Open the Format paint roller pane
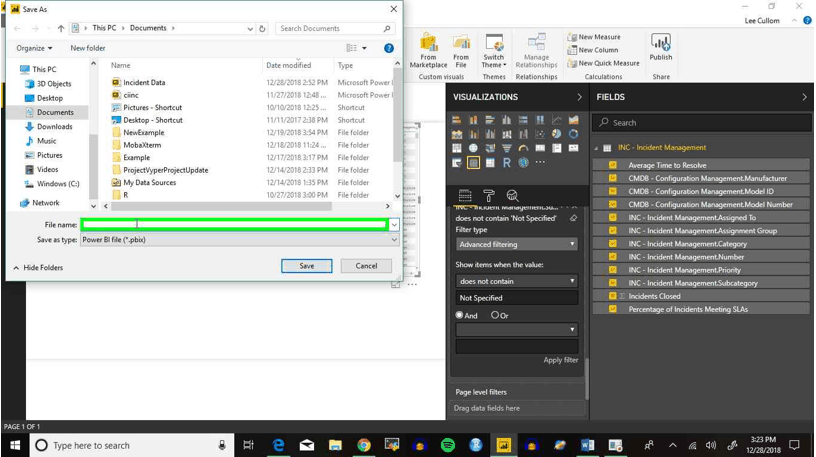This screenshot has width=816, height=457. coord(489,196)
